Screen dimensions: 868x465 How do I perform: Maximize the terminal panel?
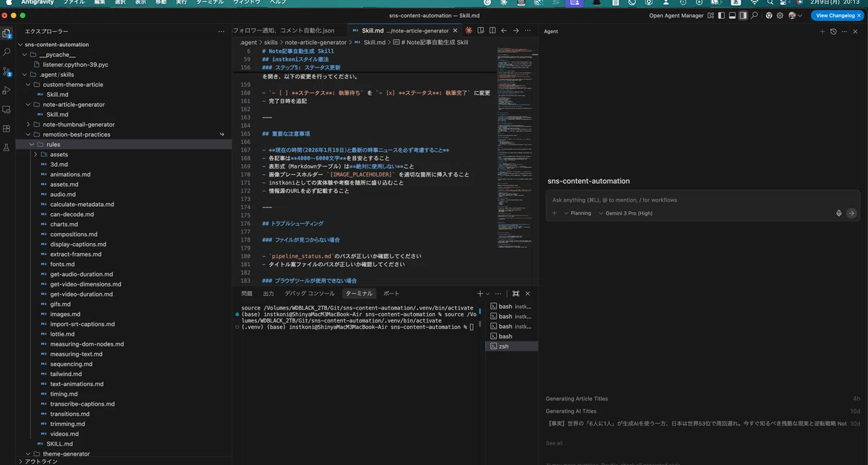point(516,294)
